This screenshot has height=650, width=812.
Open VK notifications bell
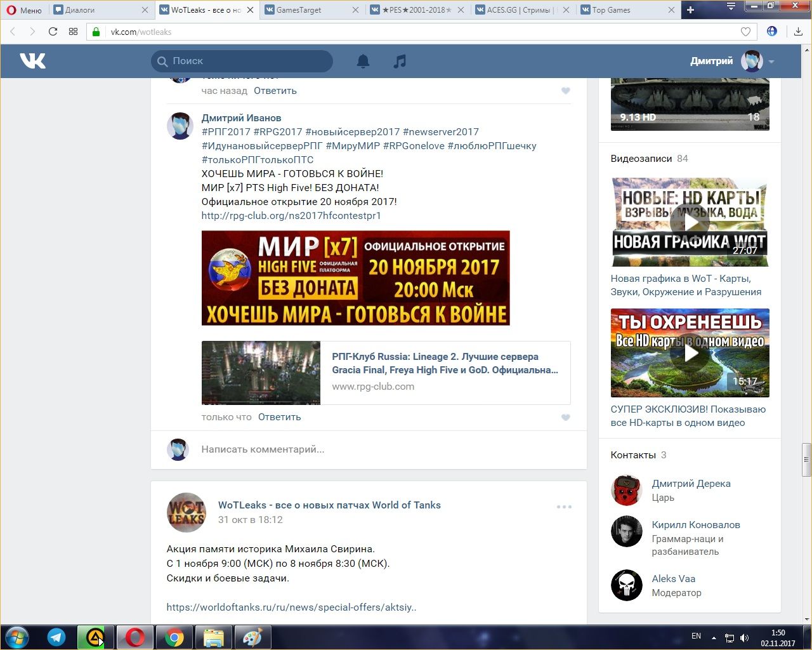click(x=363, y=61)
